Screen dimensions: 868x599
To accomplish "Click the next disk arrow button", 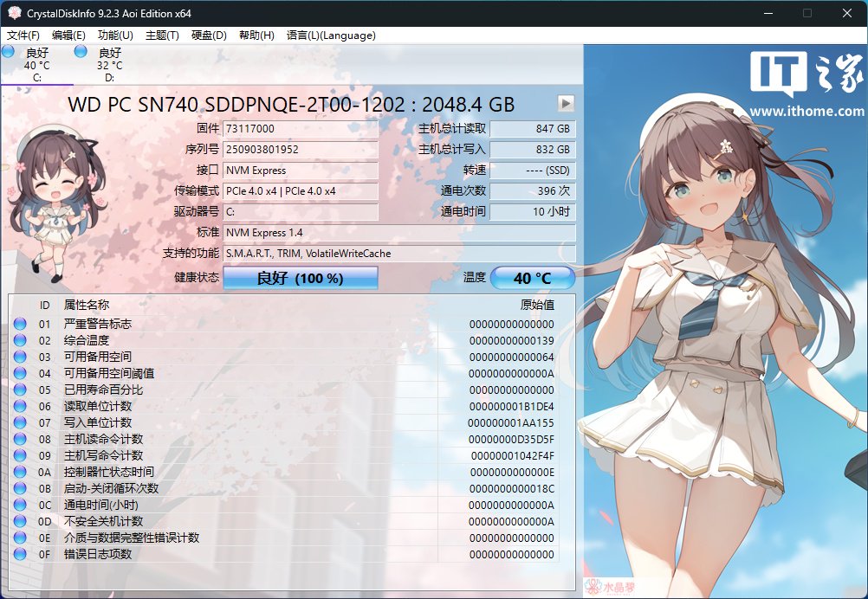I will 566,103.
